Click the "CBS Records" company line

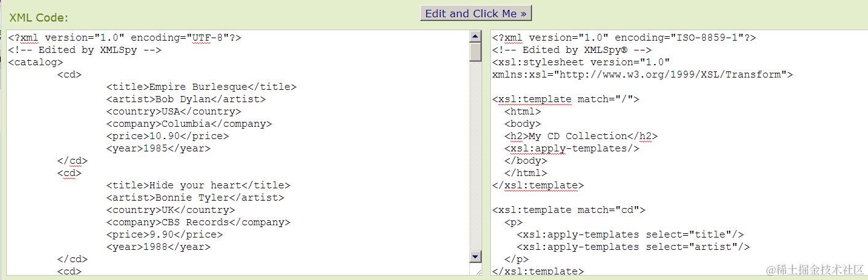pos(198,222)
